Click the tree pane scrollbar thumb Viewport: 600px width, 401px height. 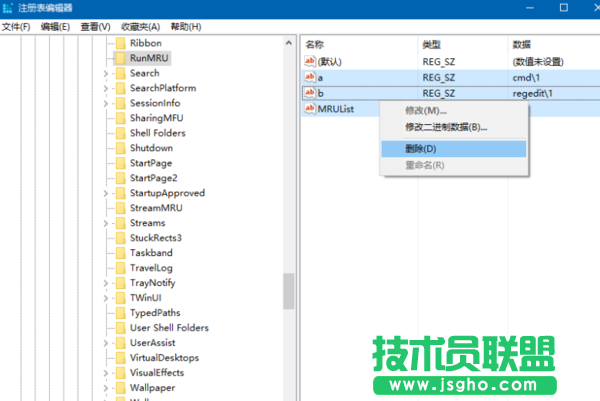click(289, 291)
